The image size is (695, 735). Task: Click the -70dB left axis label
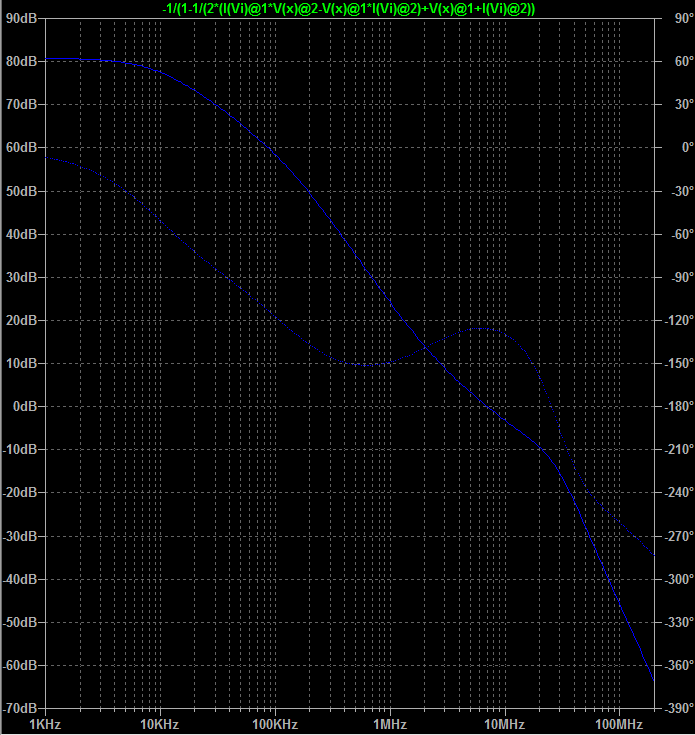pyautogui.click(x=20, y=708)
